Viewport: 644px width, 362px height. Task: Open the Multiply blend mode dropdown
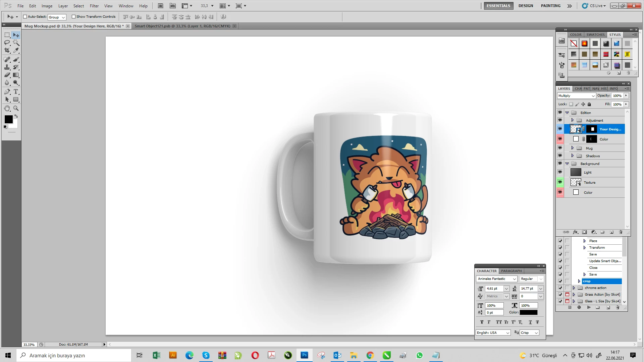pos(576,96)
